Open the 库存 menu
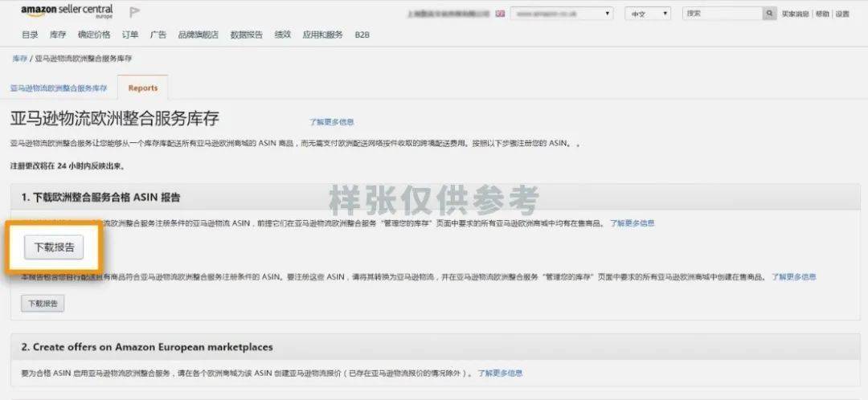This screenshot has height=400, width=868. click(x=58, y=35)
